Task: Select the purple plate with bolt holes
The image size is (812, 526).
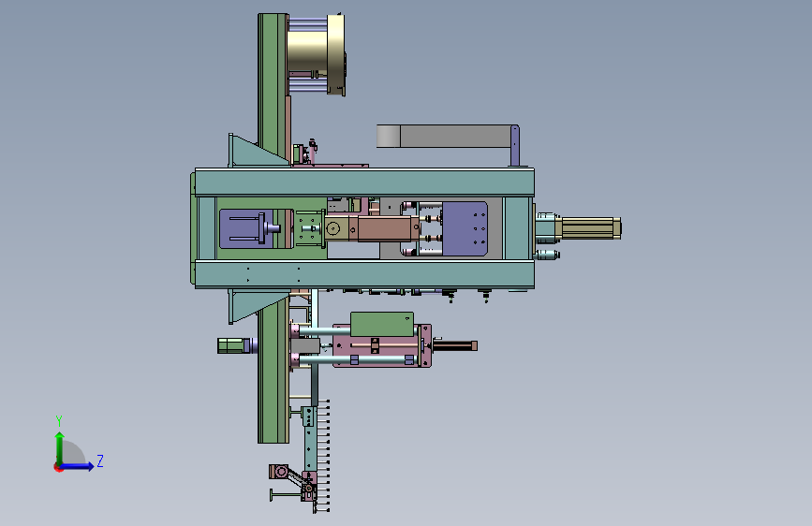Action: pyautogui.click(x=465, y=228)
